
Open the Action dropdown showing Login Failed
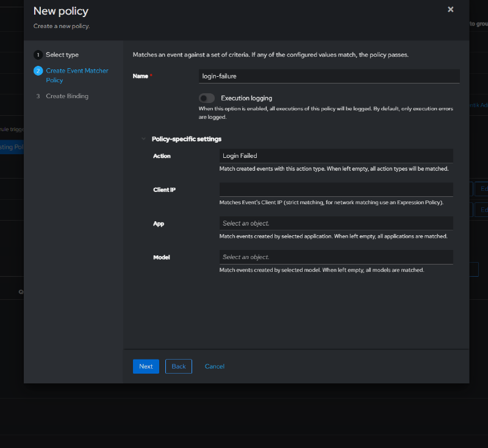click(336, 156)
